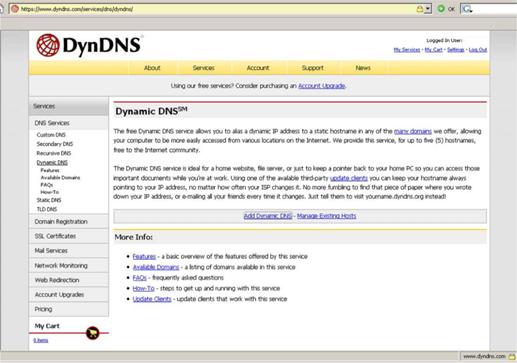Image resolution: width=517 pixels, height=363 pixels.
Task: Select the Services sidebar header
Action: pos(69,106)
